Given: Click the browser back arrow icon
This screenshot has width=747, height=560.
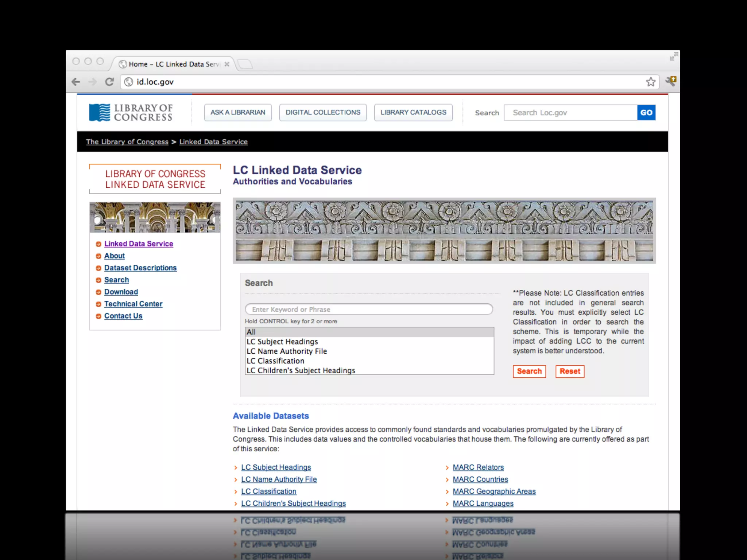Looking at the screenshot, I should [x=76, y=82].
